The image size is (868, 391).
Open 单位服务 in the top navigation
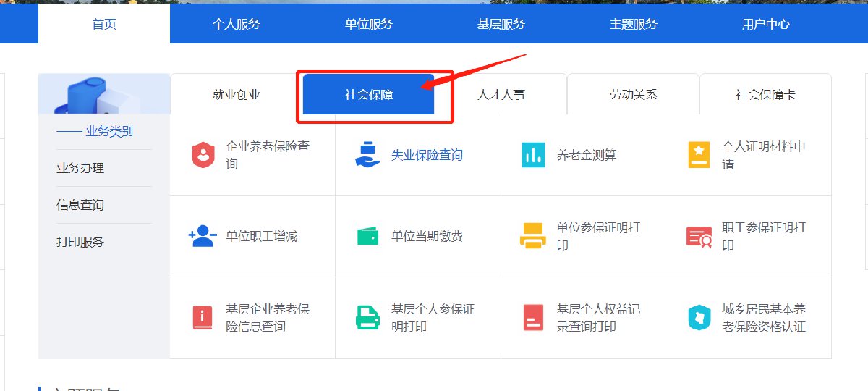point(369,24)
